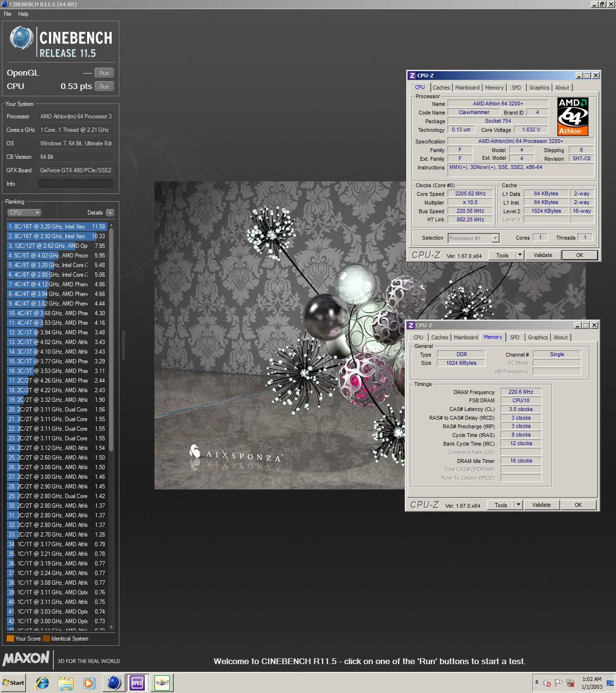
Task: Open the Processor #1 selection dropdown
Action: [474, 238]
